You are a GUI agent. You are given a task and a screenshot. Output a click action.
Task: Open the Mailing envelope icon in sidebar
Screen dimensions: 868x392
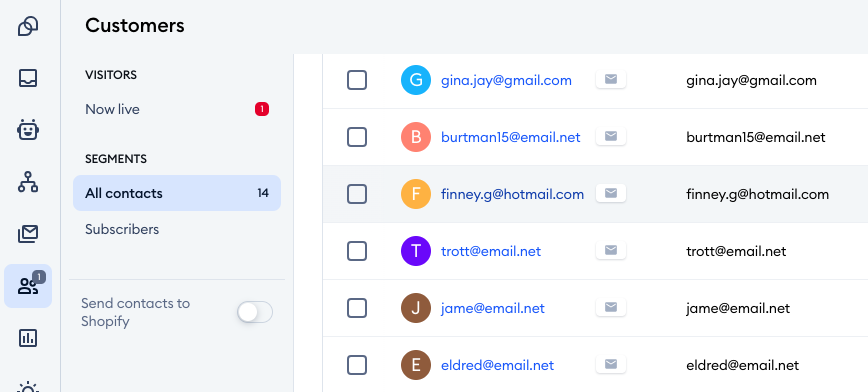[28, 234]
